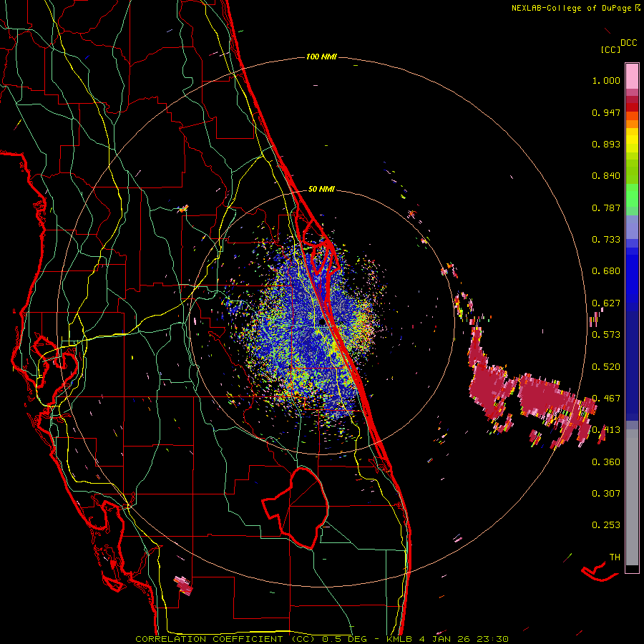Click the TH threshold label

pos(615,557)
